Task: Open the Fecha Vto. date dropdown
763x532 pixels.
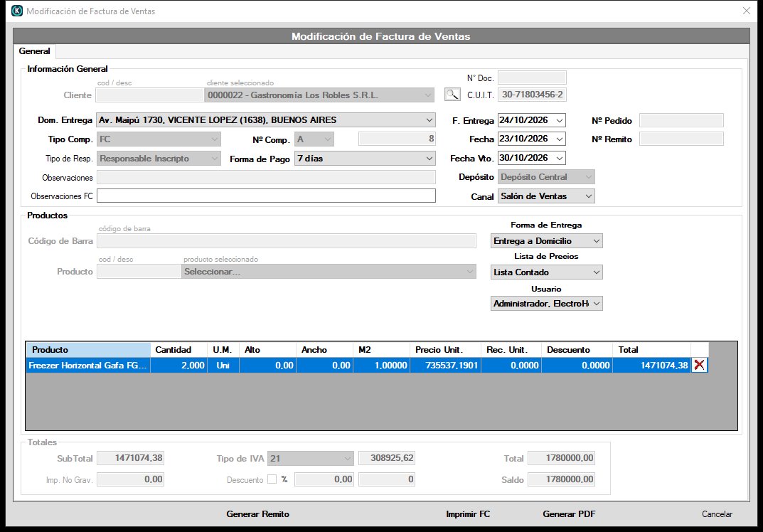Action: [x=560, y=158]
